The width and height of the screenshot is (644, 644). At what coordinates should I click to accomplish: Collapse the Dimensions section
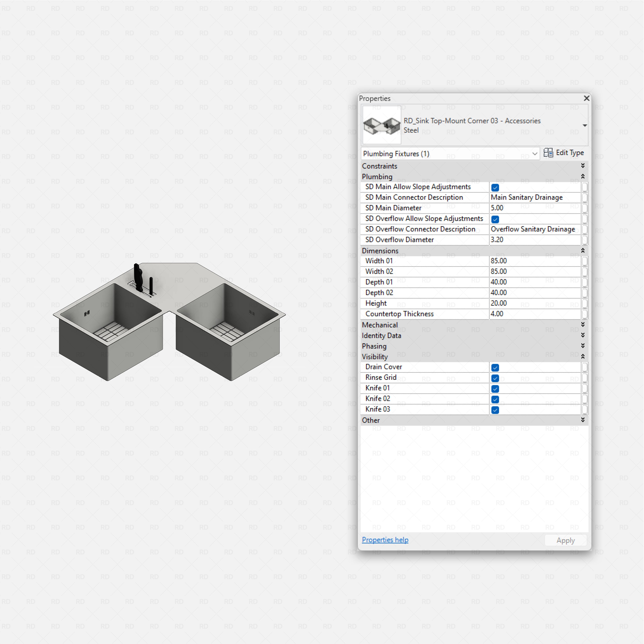583,251
